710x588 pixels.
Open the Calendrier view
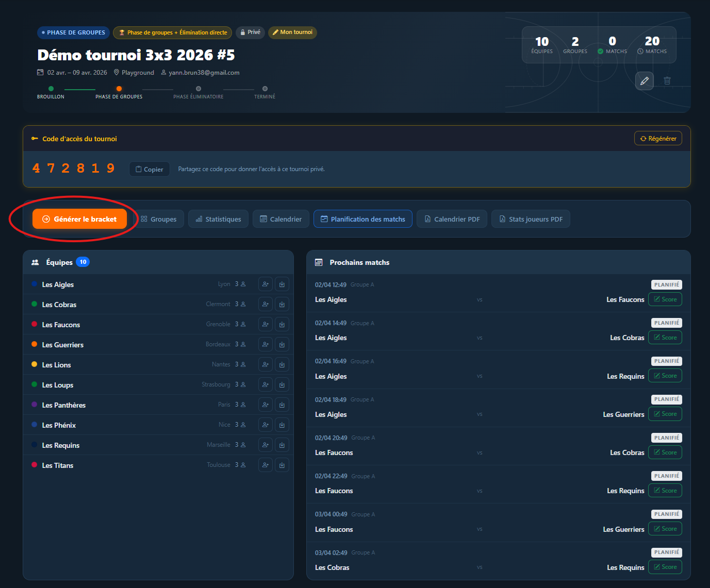click(280, 219)
